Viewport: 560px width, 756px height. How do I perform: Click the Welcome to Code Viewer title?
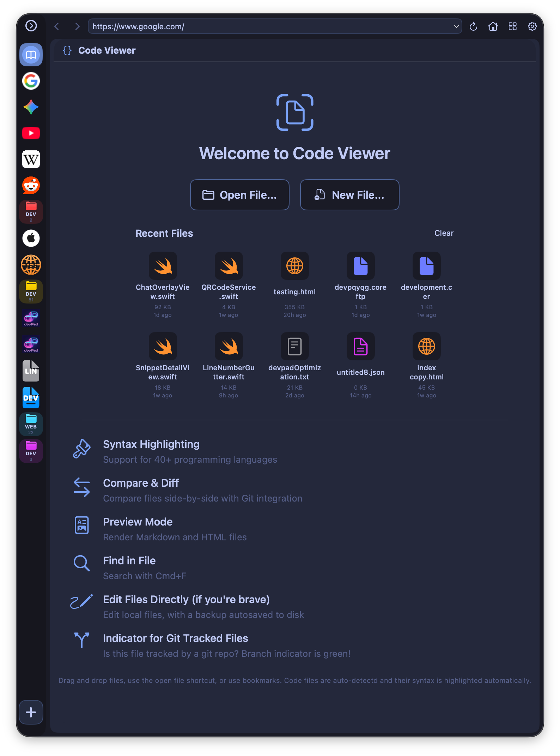(x=294, y=154)
